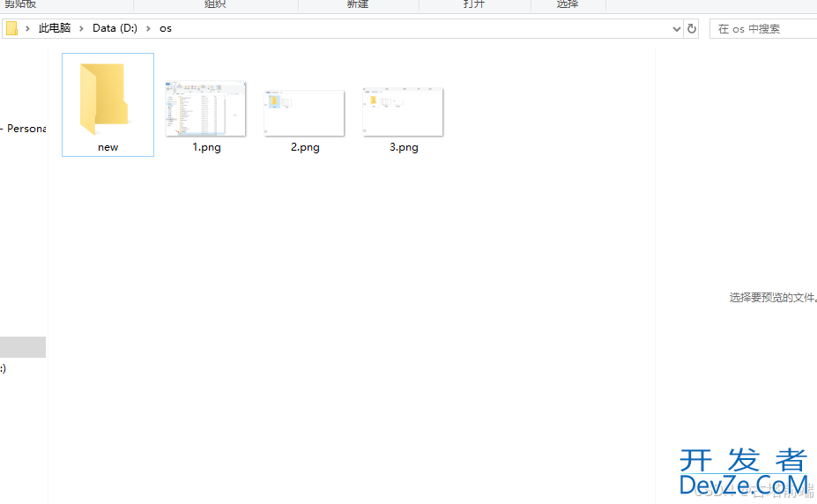The image size is (817, 504).
Task: Click the 3.png file name label
Action: 404,147
